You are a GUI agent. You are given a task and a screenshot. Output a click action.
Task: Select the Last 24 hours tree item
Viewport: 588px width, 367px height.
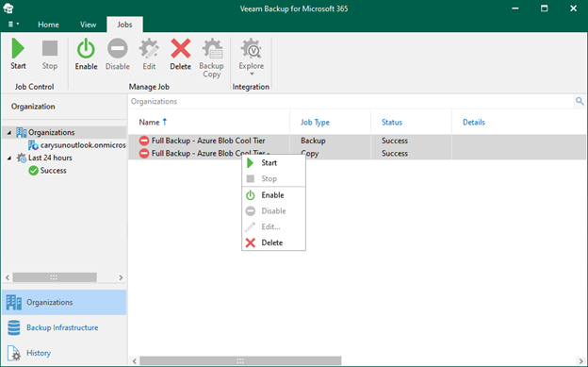tap(50, 158)
